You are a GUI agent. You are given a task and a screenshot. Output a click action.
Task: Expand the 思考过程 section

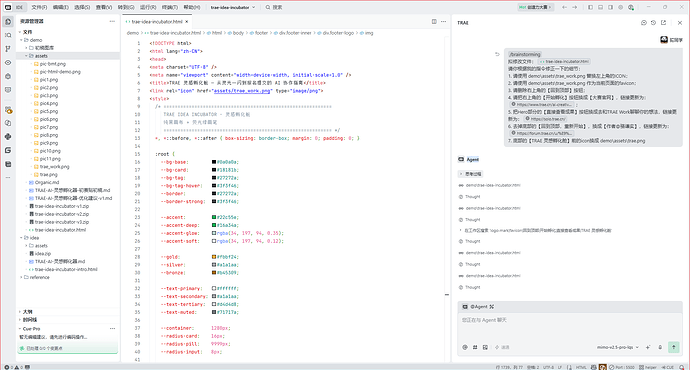coord(470,174)
